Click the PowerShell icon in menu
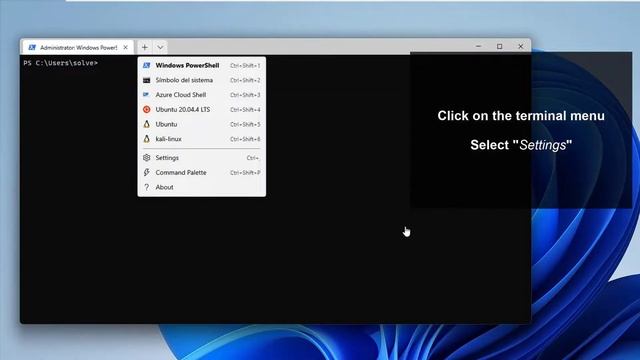Viewport: 640px width, 360px height. (x=147, y=65)
